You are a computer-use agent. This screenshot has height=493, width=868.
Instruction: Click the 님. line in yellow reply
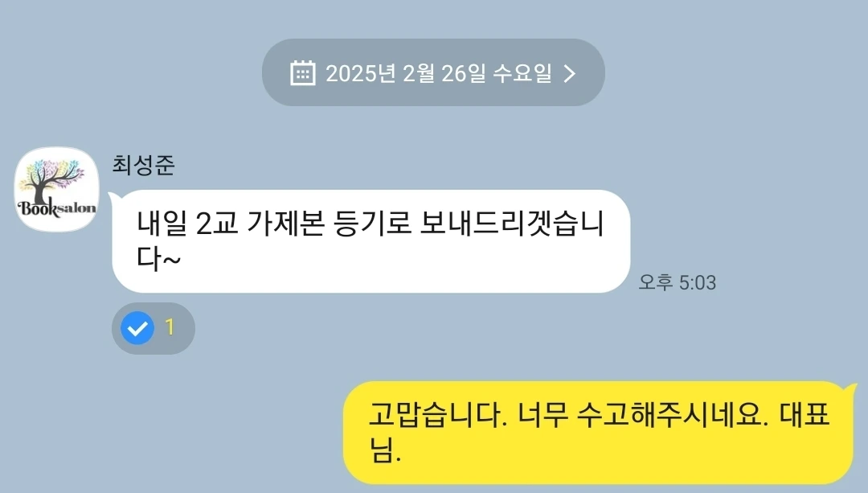point(385,450)
